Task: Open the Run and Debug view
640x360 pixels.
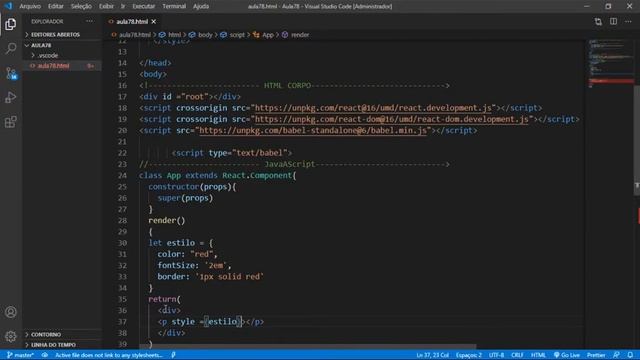Action: (11, 98)
